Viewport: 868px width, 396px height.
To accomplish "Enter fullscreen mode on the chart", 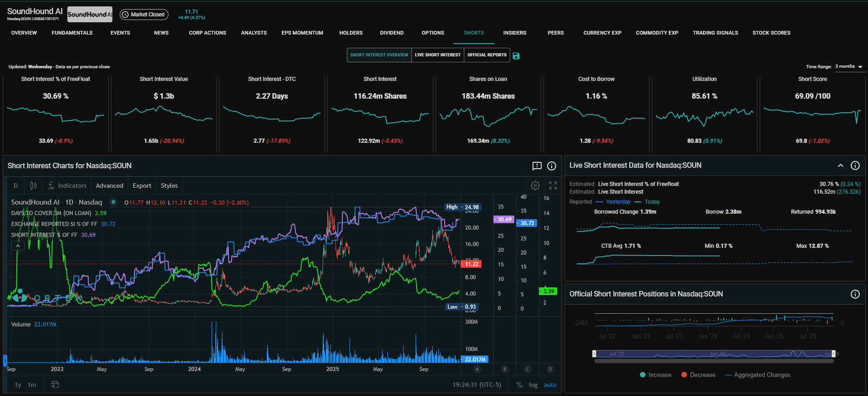I will [553, 186].
